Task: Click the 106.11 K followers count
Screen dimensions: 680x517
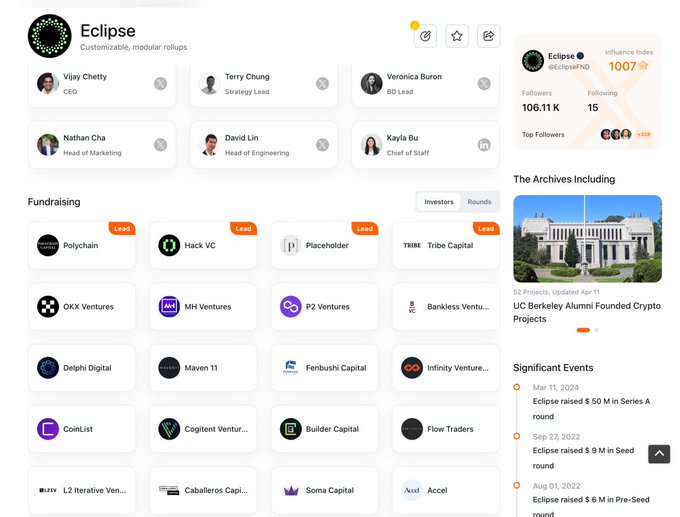Action: [540, 108]
